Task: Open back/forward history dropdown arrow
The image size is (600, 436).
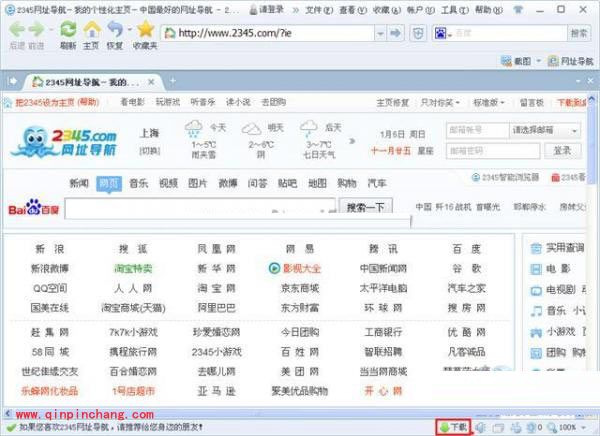Action: (51, 29)
